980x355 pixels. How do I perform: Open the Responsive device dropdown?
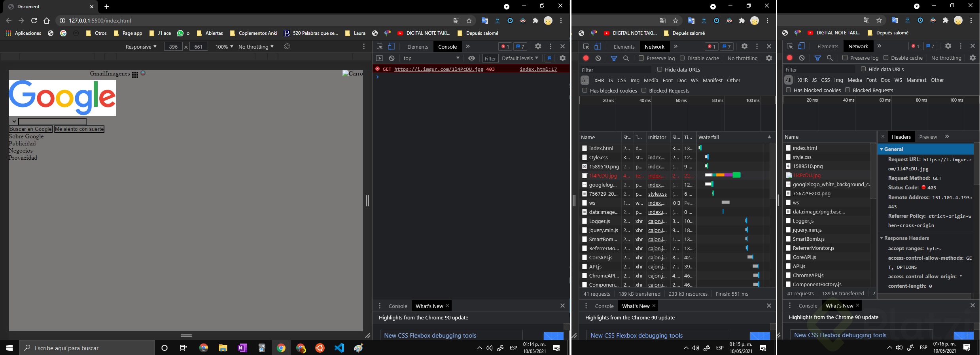(141, 47)
